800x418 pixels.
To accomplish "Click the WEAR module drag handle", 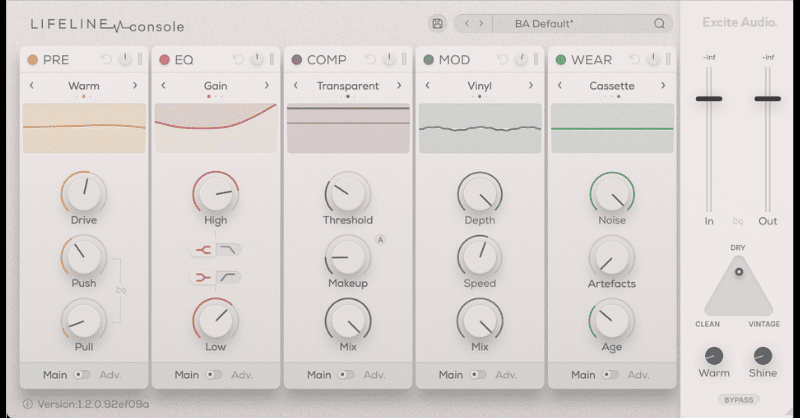I will (x=668, y=59).
